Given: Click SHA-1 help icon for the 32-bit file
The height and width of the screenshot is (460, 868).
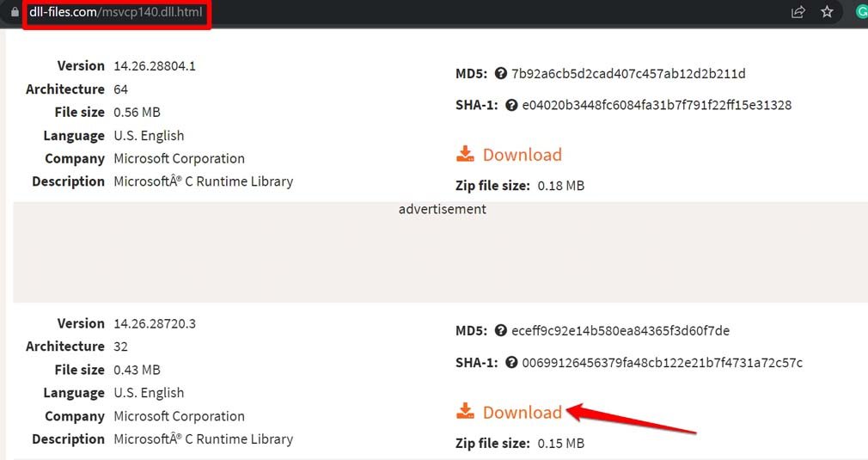Looking at the screenshot, I should [x=511, y=363].
